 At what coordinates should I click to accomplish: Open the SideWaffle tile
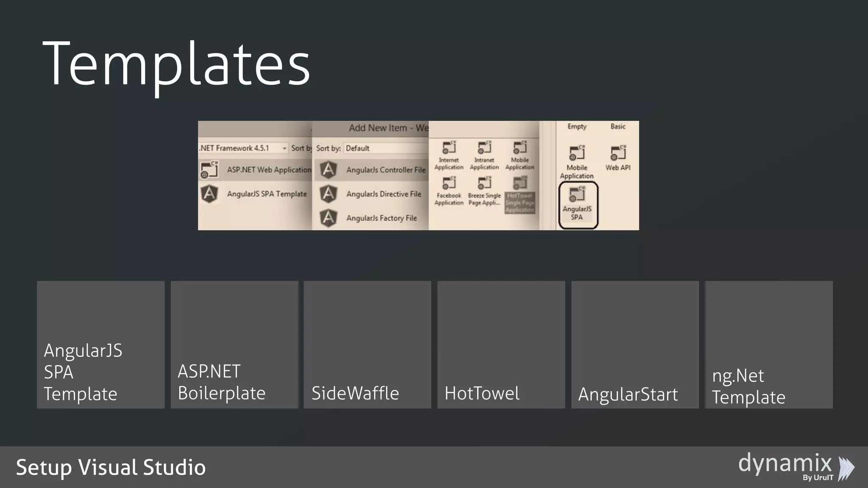(367, 345)
